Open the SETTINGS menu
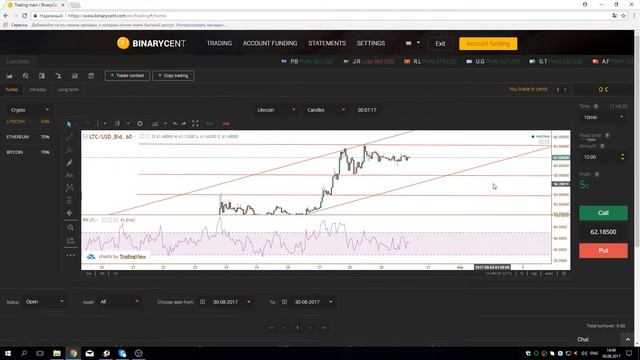Viewport: 640px width, 360px height. tap(371, 43)
